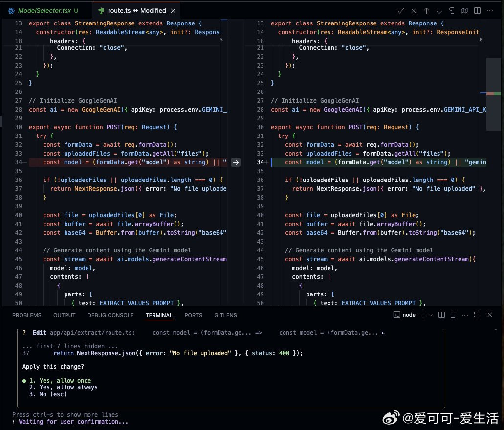This screenshot has height=430, width=504.
Task: Close the route.ts Modified tab
Action: (173, 11)
